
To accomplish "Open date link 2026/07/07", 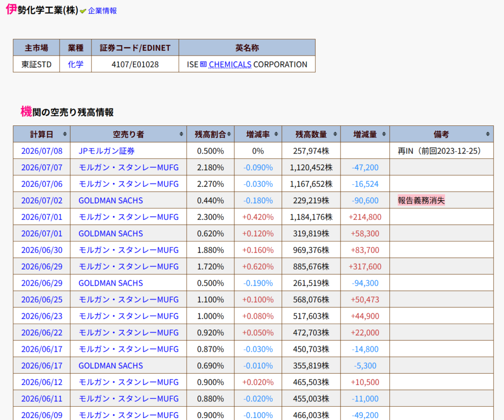I will [42, 167].
